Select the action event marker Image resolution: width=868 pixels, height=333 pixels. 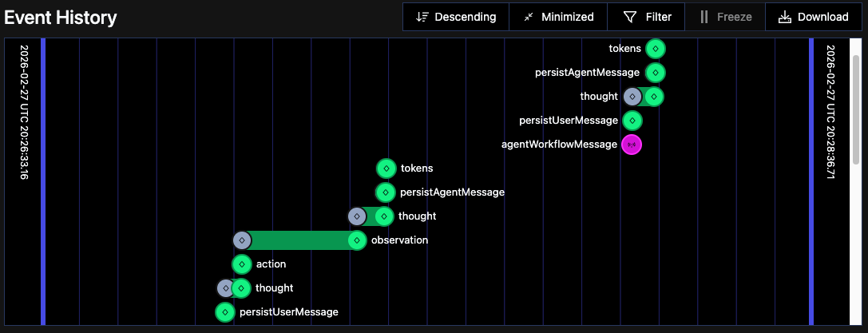(242, 264)
